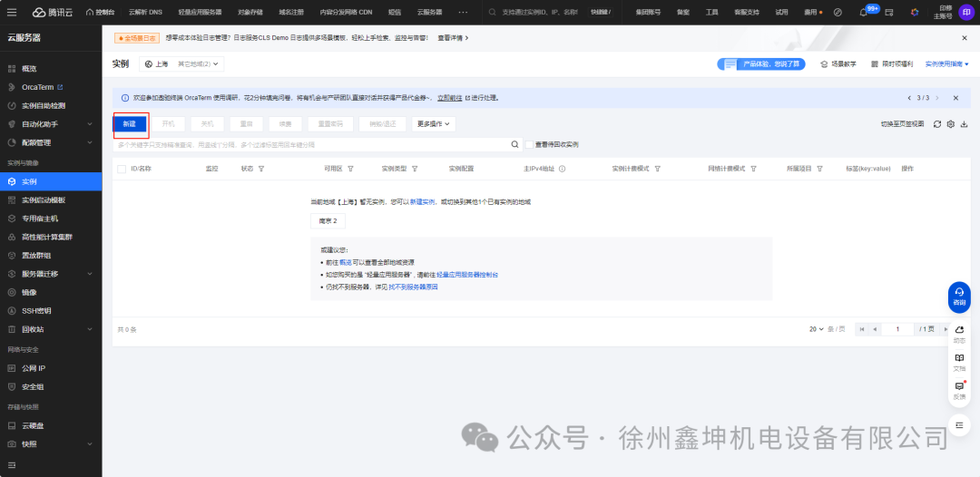Image resolution: width=980 pixels, height=477 pixels.
Task: Filter by 实例类型 column funnel
Action: [x=415, y=169]
